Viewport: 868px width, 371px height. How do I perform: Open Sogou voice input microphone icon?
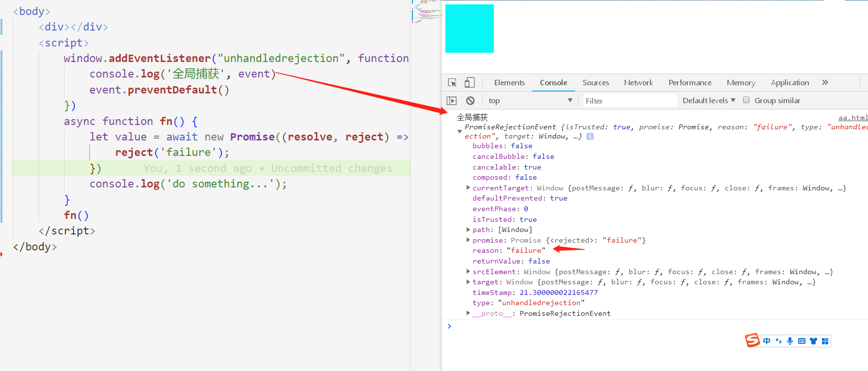pyautogui.click(x=790, y=341)
